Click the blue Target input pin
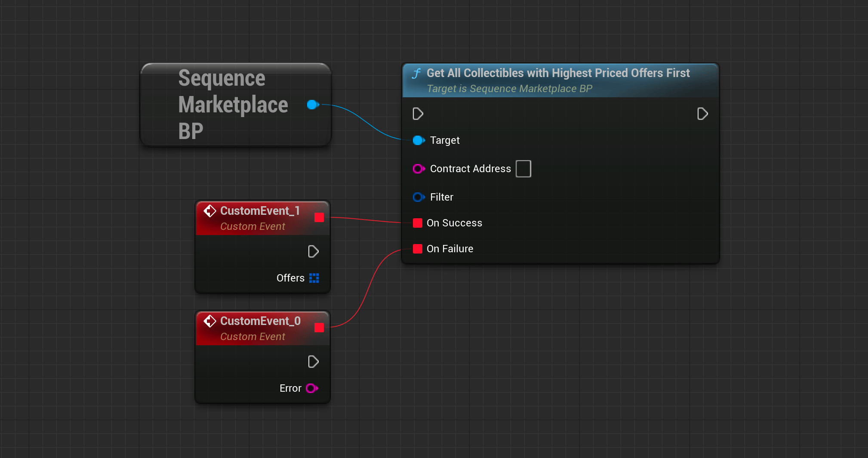868x458 pixels. pos(419,140)
